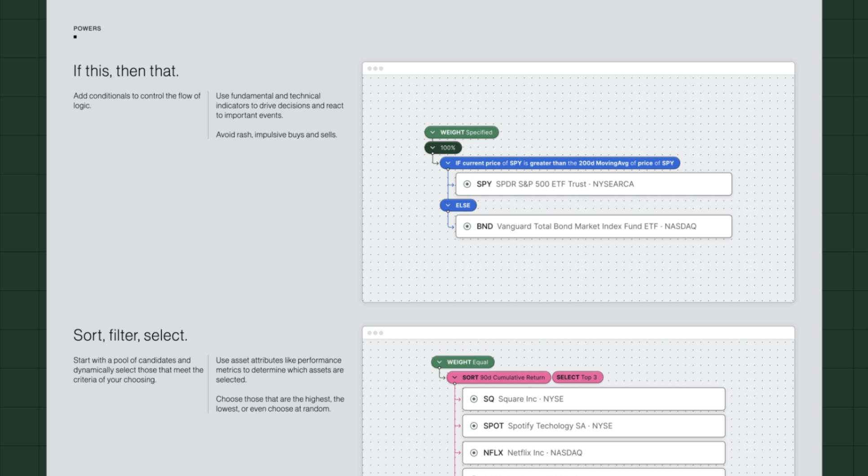Select the SQ asset radio icon
Screen dimensions: 868x476
click(x=474, y=399)
